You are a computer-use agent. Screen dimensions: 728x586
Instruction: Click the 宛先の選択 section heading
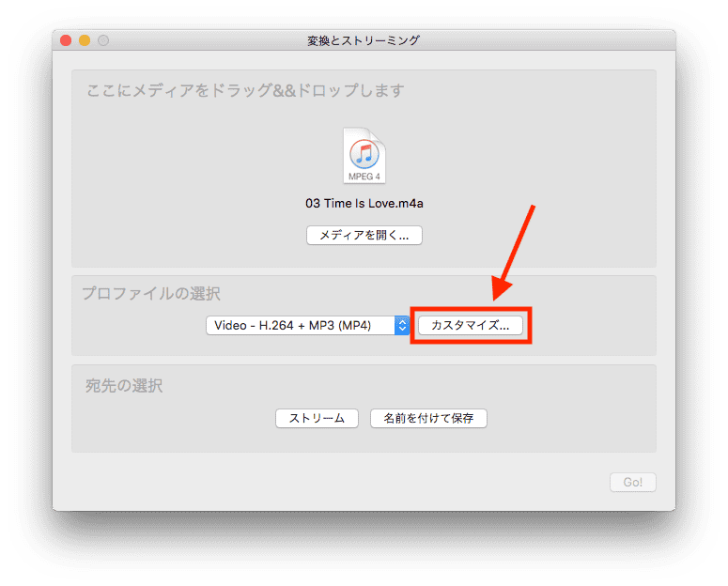(124, 385)
